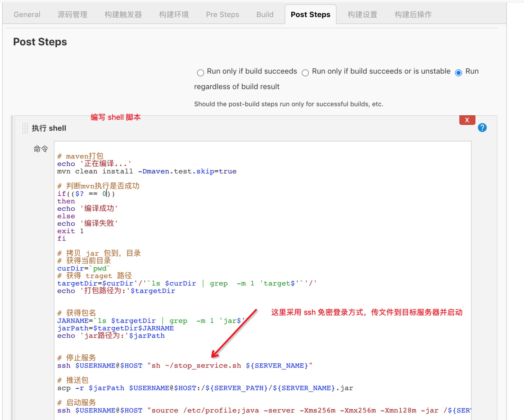Screen dimensions: 524x420
Task: Switch to the General tab
Action: pyautogui.click(x=27, y=14)
